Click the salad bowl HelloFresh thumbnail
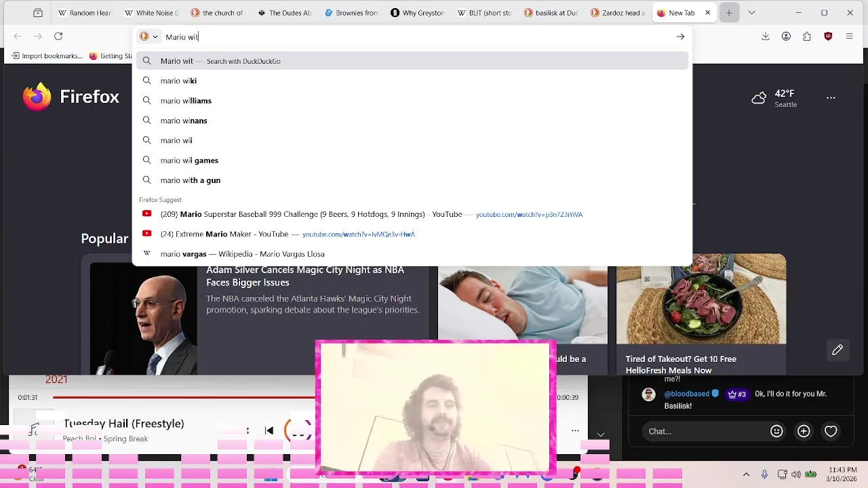The height and width of the screenshot is (488, 868). [x=701, y=299]
